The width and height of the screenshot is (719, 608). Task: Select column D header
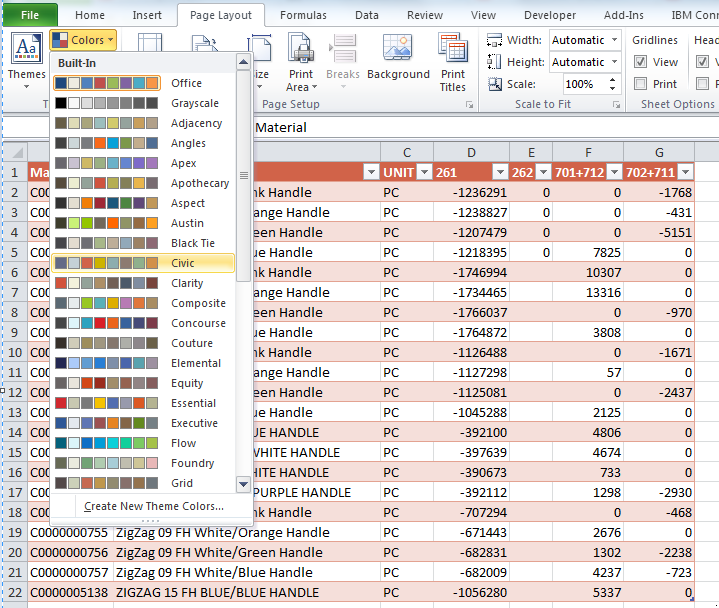click(x=471, y=152)
